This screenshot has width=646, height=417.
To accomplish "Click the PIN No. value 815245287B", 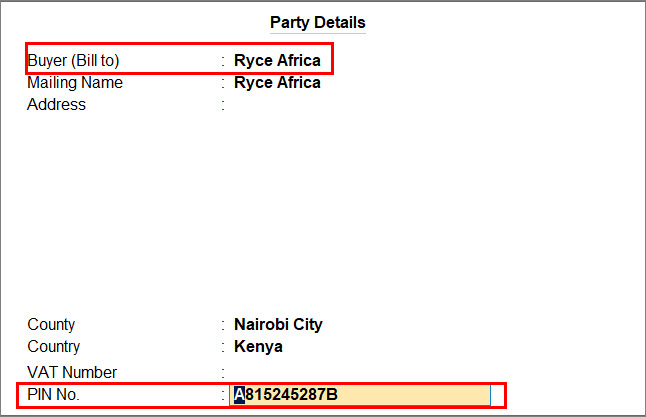I will pyautogui.click(x=290, y=395).
